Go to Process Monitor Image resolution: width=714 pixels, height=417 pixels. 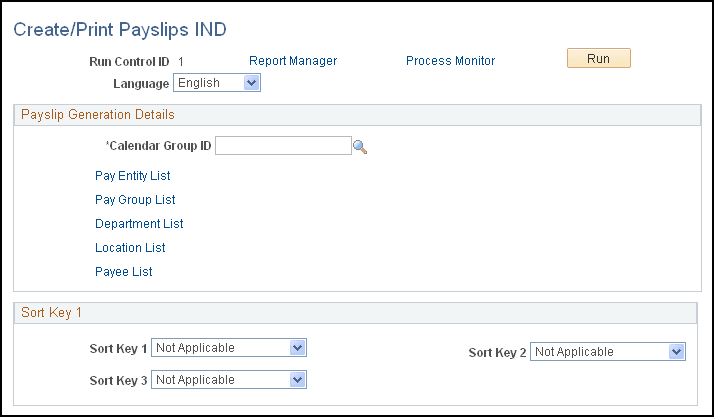450,61
